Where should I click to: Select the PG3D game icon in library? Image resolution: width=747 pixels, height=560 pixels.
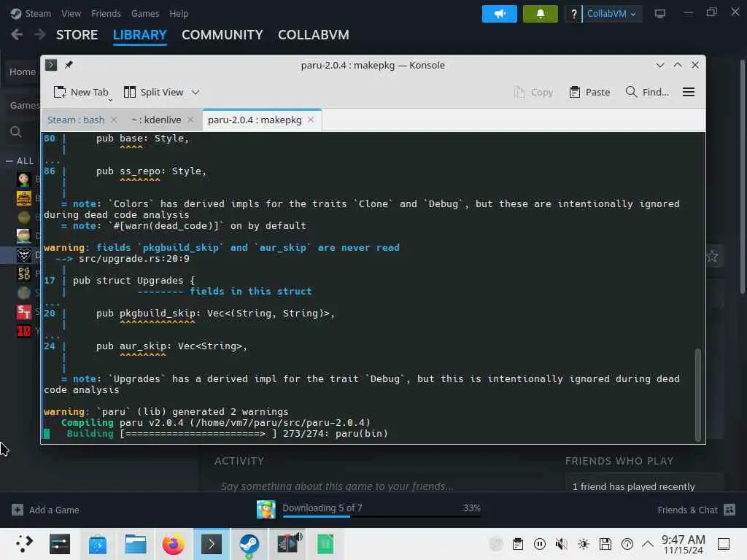pyautogui.click(x=23, y=274)
